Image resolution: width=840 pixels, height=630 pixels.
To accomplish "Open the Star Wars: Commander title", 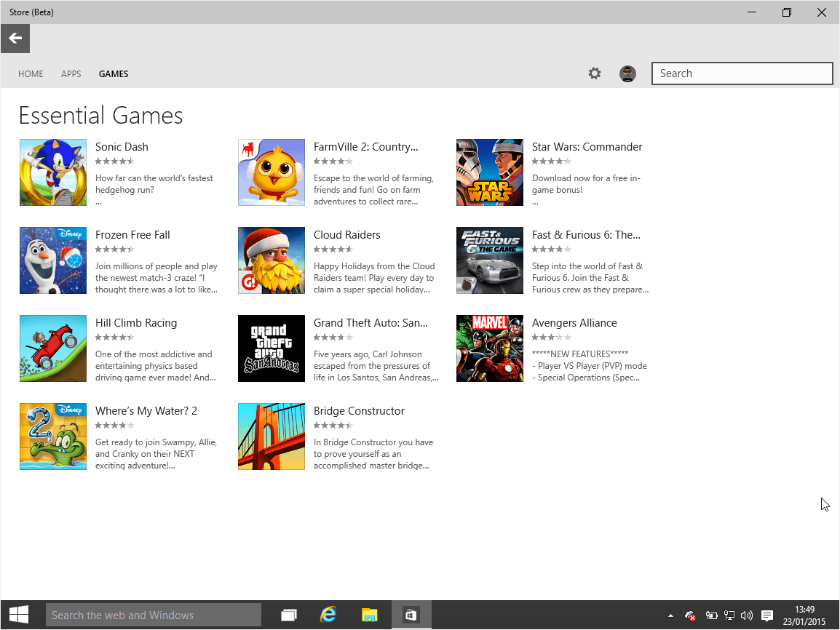I will 587,147.
